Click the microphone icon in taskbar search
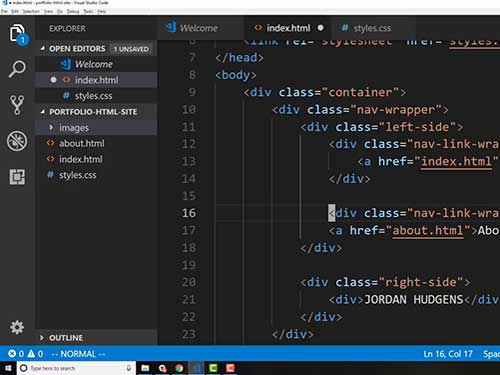 129,368
